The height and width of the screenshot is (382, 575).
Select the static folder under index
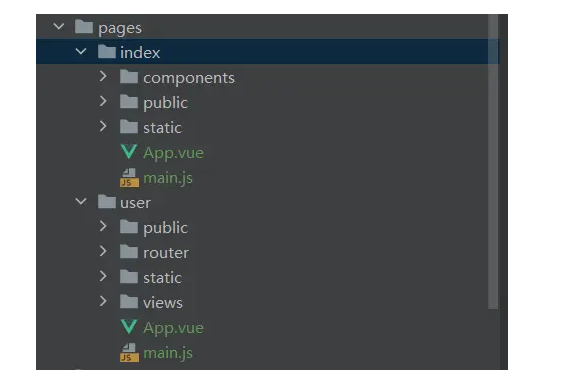tap(162, 128)
